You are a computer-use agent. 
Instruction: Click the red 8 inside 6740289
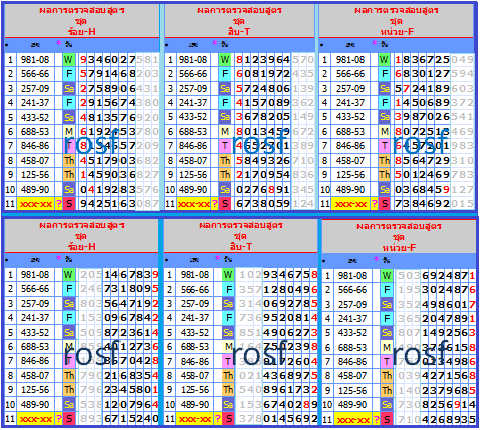point(306,405)
